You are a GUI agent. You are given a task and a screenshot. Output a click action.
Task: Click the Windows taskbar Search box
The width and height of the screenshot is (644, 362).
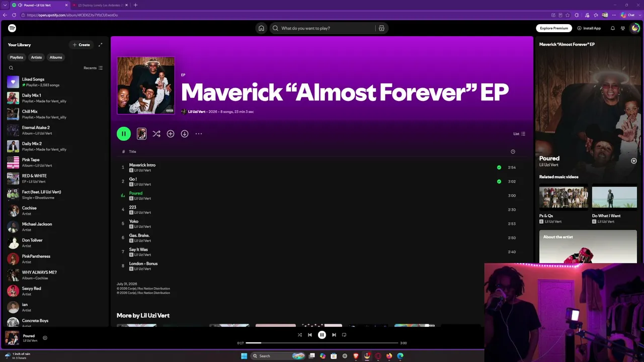277,356
